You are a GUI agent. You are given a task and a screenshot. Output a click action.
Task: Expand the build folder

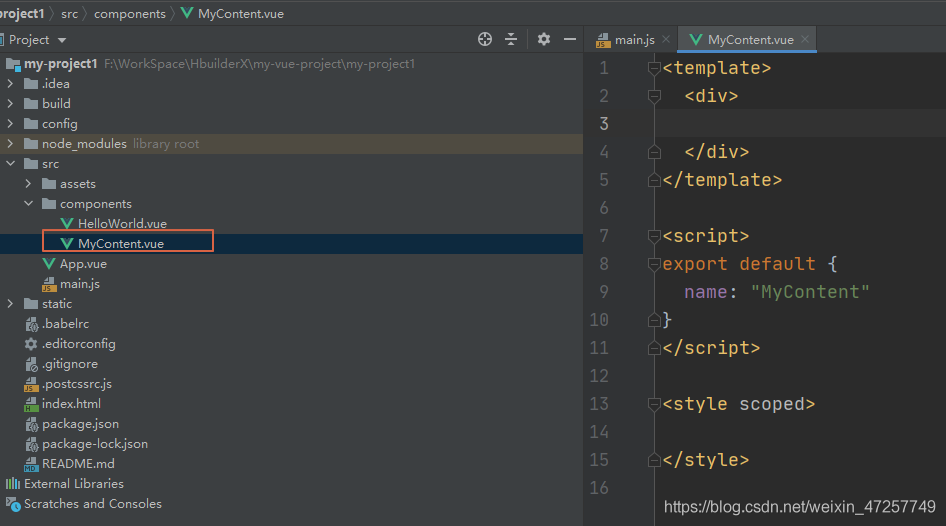pos(10,104)
